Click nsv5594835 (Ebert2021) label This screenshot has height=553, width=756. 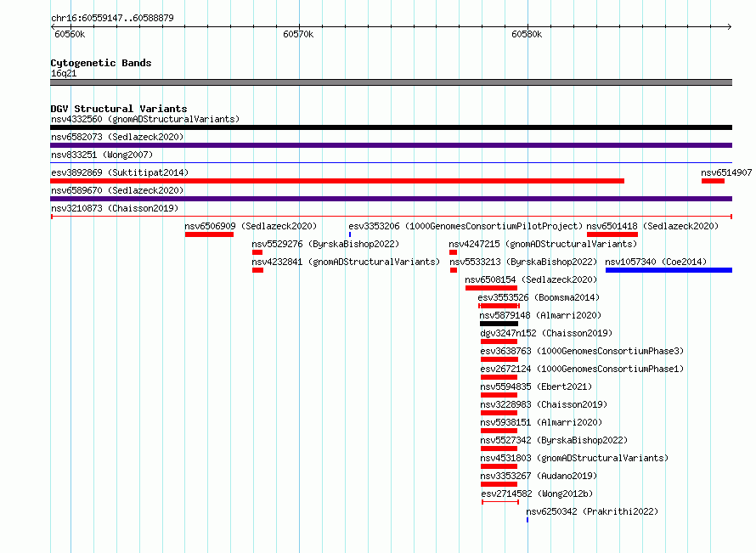coord(536,387)
